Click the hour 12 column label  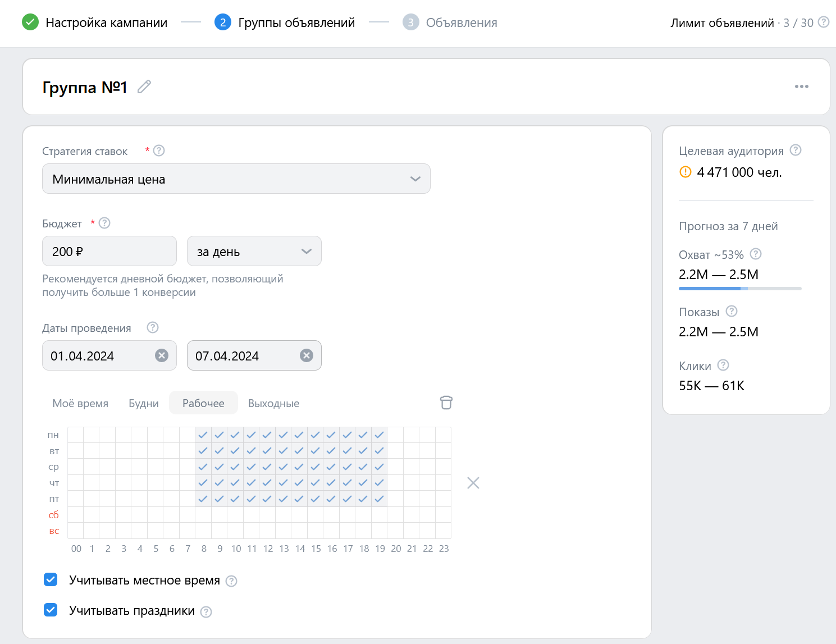point(268,549)
